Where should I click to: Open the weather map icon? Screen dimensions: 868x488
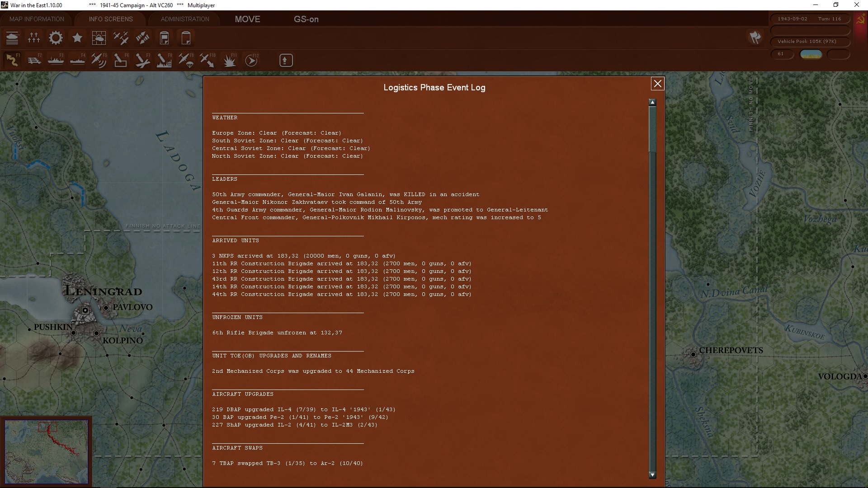[99, 38]
